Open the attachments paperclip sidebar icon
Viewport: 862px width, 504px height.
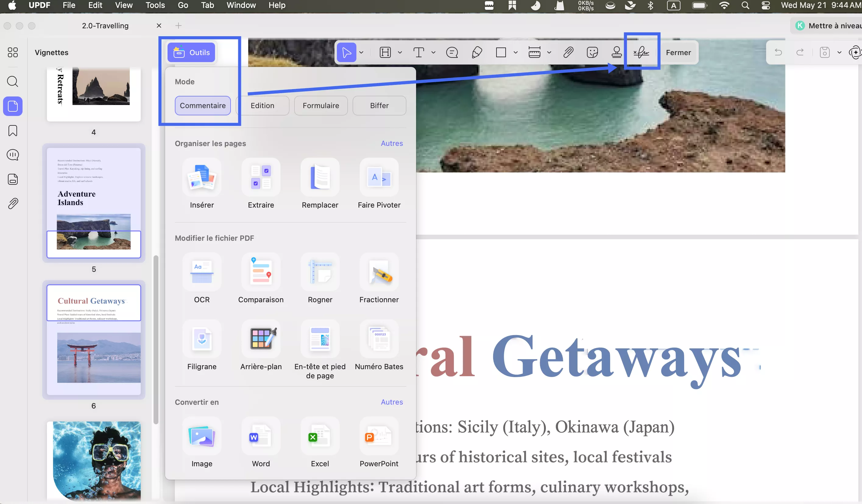point(13,204)
